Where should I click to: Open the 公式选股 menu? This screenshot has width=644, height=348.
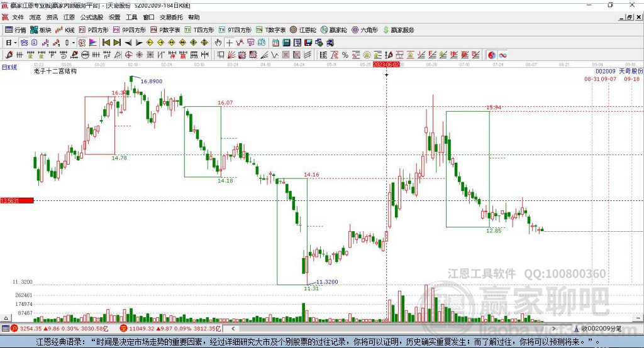click(x=92, y=17)
